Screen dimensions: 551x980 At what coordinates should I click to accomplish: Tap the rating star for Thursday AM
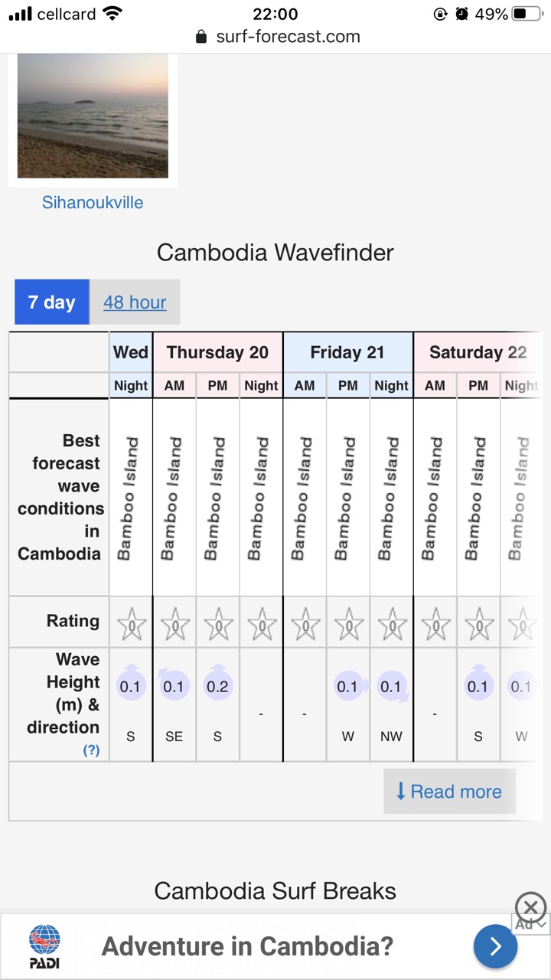click(x=174, y=623)
